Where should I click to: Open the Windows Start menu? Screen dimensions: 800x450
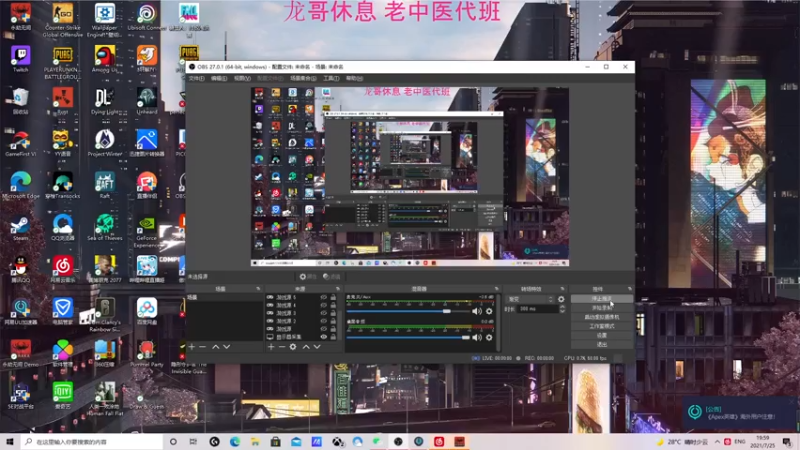tap(10, 442)
